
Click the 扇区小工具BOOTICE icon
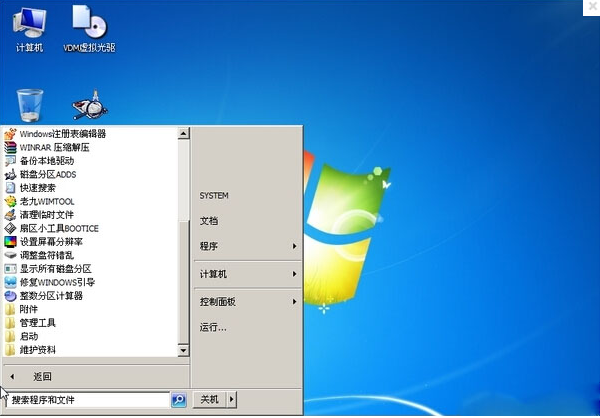coord(10,229)
